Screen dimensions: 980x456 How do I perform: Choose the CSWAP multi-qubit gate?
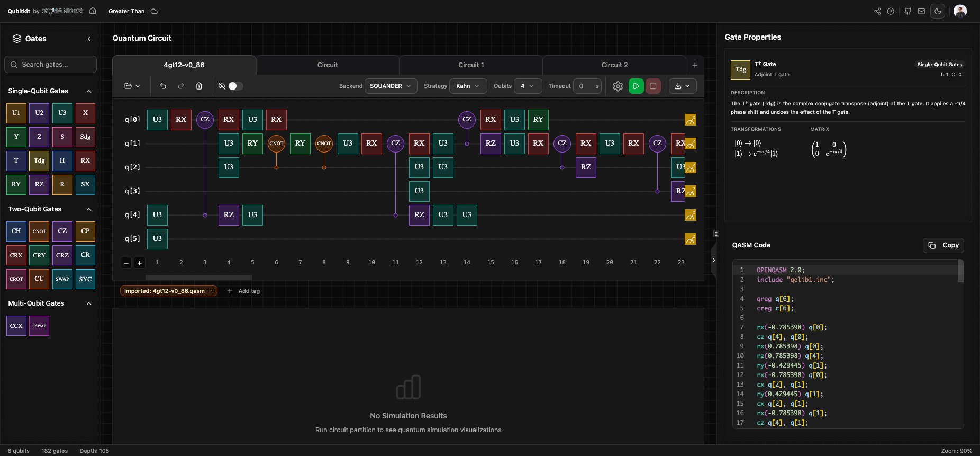39,326
